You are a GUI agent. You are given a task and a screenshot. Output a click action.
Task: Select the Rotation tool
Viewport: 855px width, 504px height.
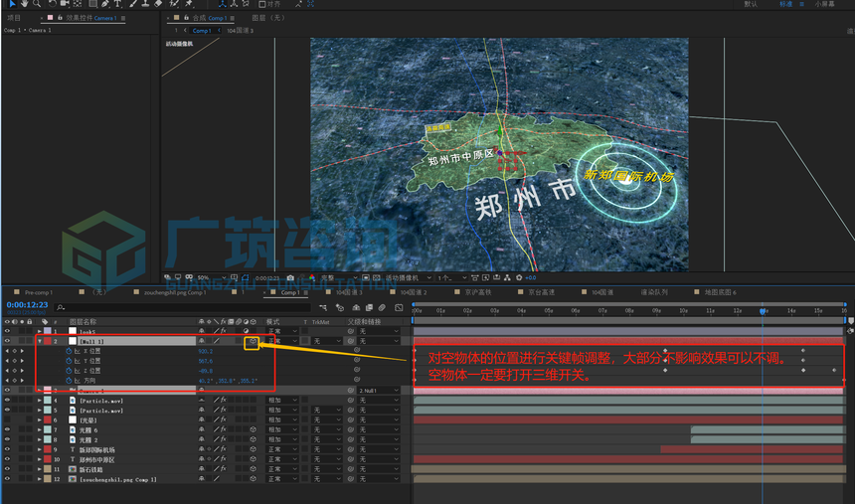[53, 3]
